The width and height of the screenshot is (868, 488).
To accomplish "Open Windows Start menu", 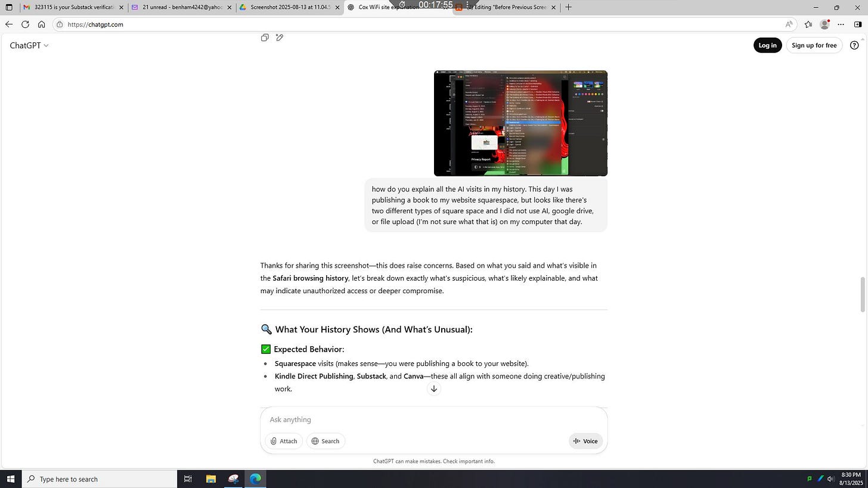I will pos(11,479).
